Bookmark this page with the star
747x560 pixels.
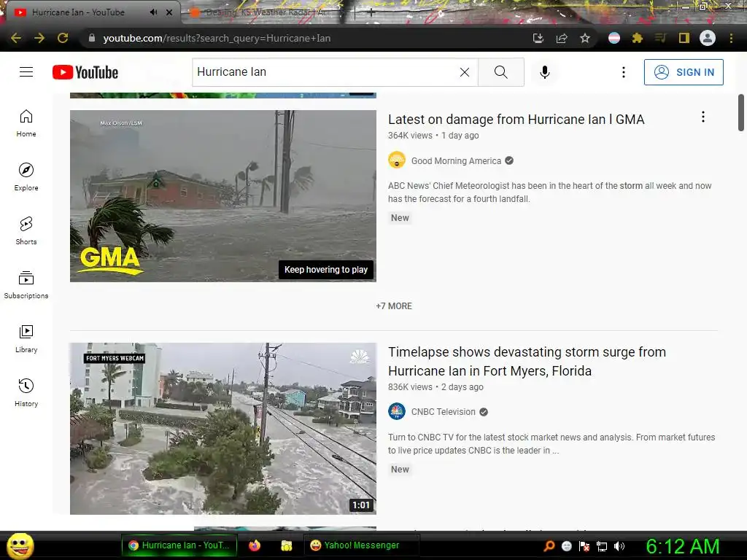click(x=585, y=38)
